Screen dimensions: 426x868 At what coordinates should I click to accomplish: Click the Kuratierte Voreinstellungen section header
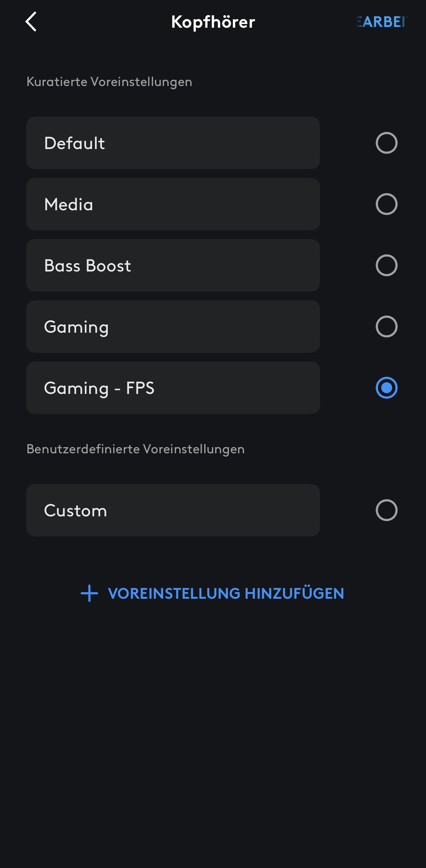point(109,82)
